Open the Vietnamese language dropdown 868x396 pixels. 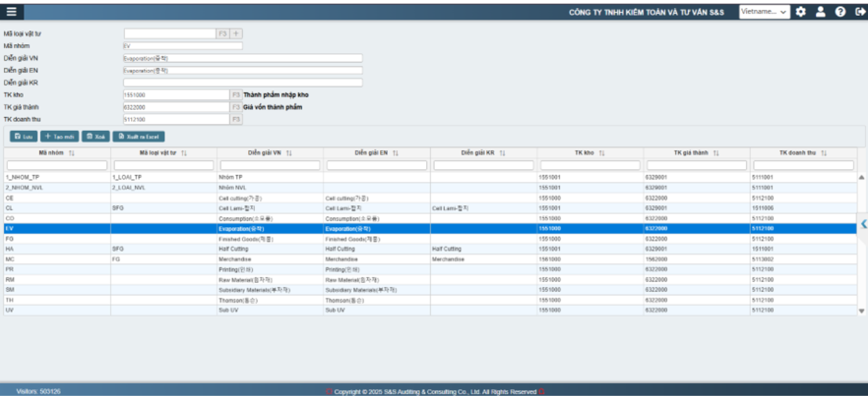coord(765,12)
